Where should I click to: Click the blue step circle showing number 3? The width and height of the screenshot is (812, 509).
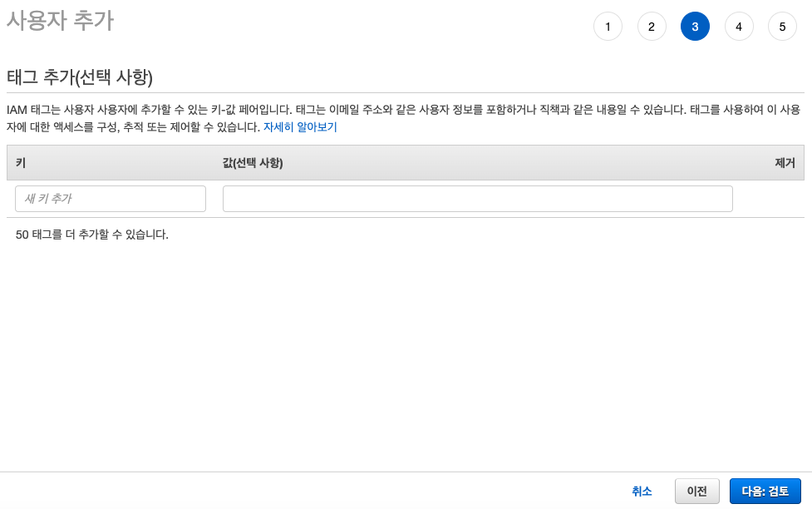tap(695, 26)
